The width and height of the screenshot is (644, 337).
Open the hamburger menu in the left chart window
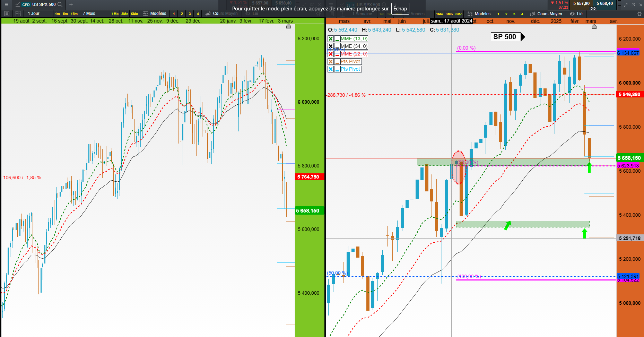point(6,5)
